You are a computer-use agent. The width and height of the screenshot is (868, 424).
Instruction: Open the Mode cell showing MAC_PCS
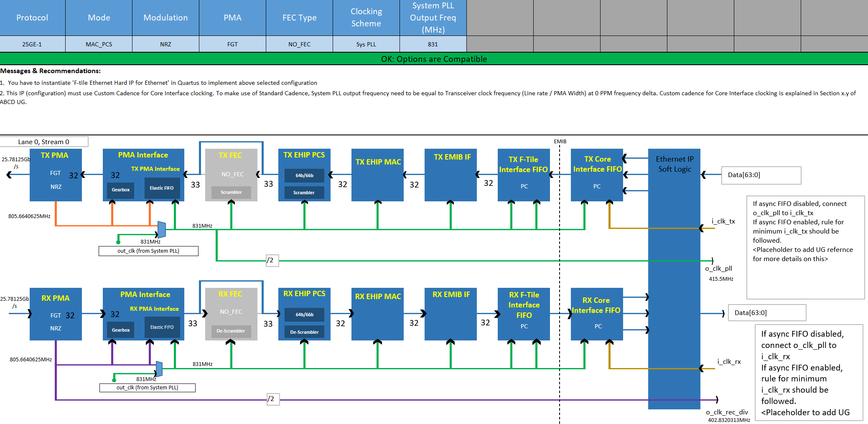(99, 44)
